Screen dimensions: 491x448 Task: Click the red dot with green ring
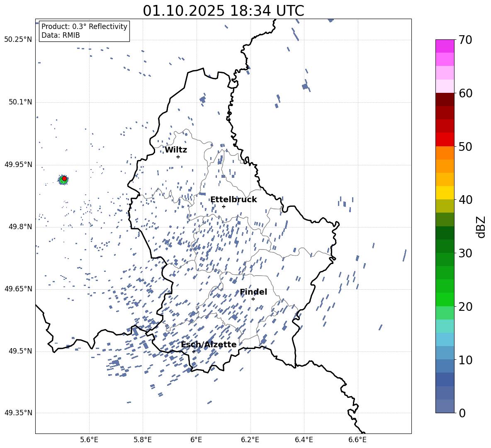[x=64, y=179]
